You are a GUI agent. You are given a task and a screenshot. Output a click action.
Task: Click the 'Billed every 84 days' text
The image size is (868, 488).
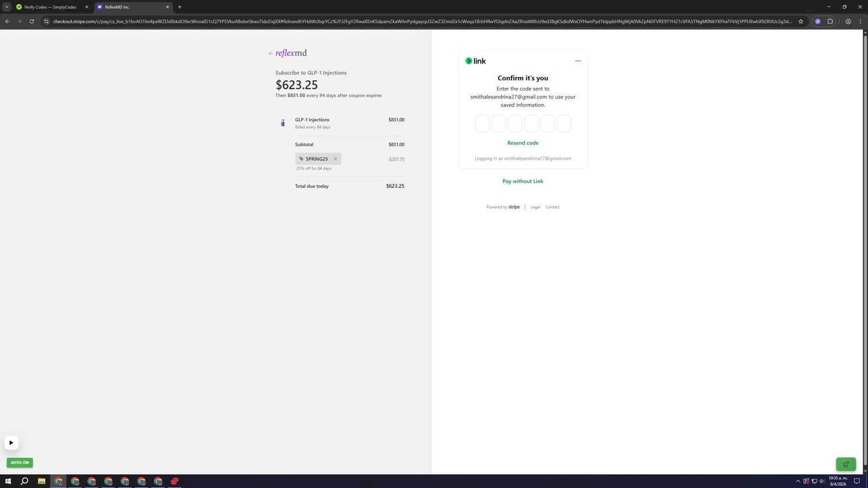click(x=312, y=127)
